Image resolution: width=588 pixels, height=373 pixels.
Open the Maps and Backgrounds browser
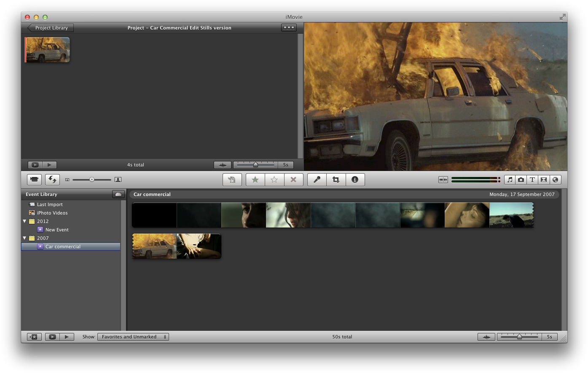pyautogui.click(x=555, y=180)
